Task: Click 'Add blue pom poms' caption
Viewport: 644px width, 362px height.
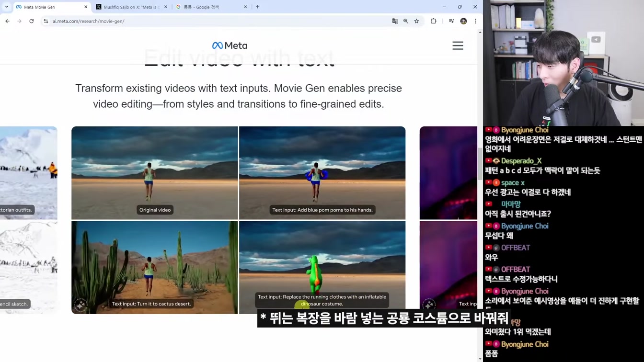Action: (322, 210)
